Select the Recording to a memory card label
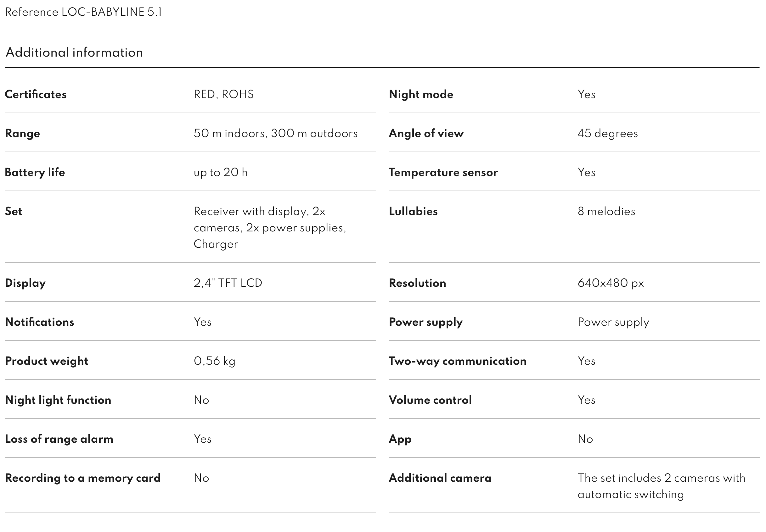The image size is (766, 532). click(x=83, y=478)
